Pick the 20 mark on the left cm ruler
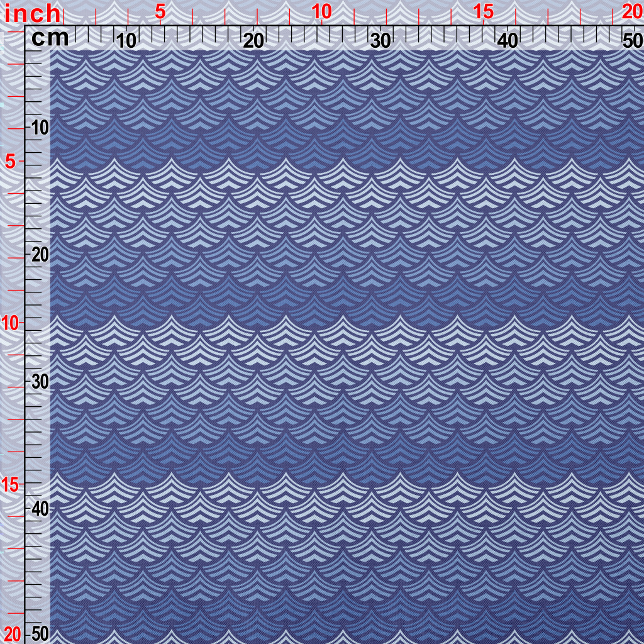Screen dimensions: 644x644 point(40,255)
